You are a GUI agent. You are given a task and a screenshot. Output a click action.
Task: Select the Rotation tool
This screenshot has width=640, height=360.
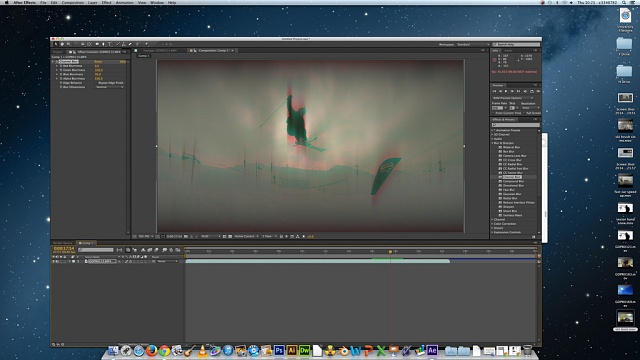(76, 44)
